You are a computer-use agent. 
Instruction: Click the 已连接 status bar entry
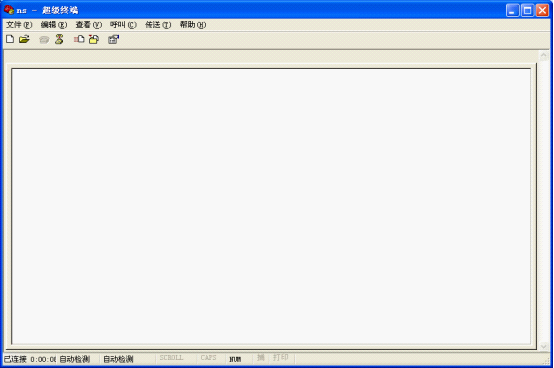click(15, 359)
